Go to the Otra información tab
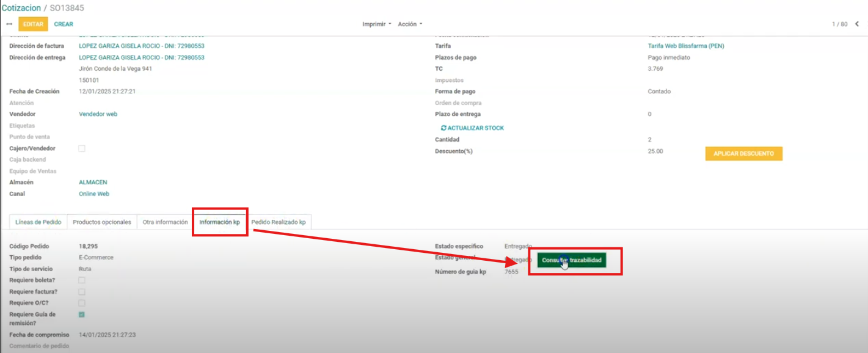Image resolution: width=868 pixels, height=353 pixels. pyautogui.click(x=165, y=222)
